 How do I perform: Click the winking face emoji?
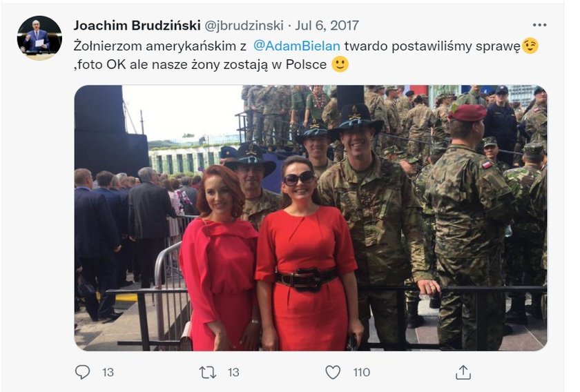[x=530, y=46]
